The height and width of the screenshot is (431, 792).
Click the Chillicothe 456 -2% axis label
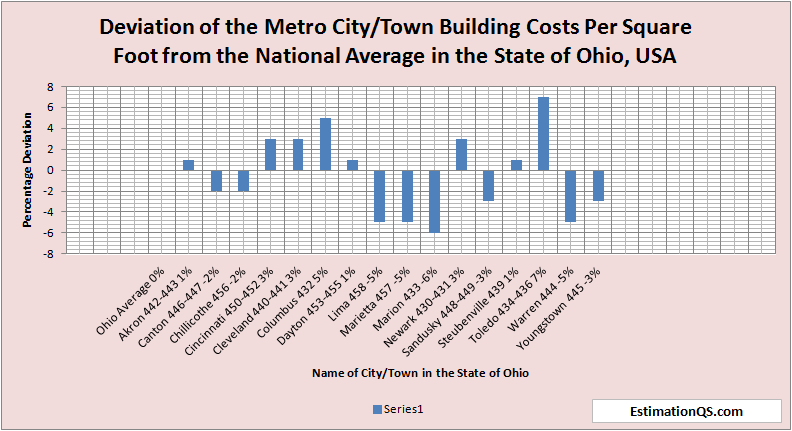tap(208, 306)
